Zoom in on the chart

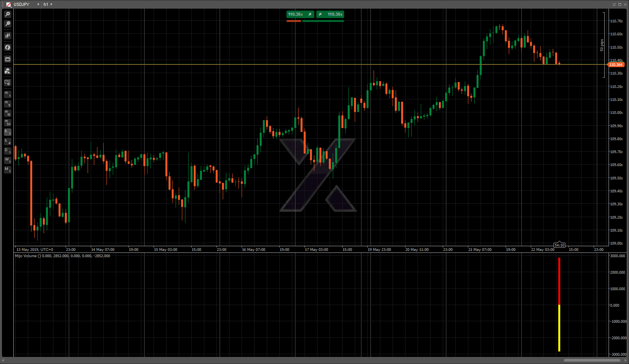coord(7,14)
